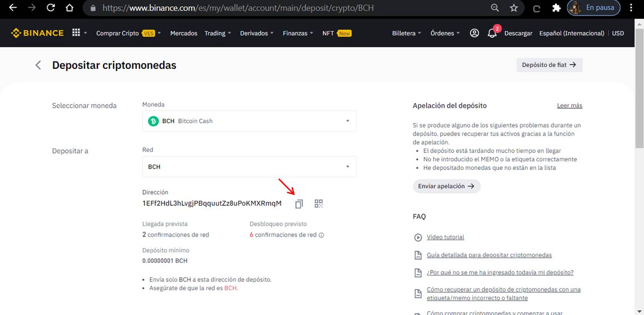Open the NFT New menu item
The width and height of the screenshot is (644, 315).
[x=336, y=33]
